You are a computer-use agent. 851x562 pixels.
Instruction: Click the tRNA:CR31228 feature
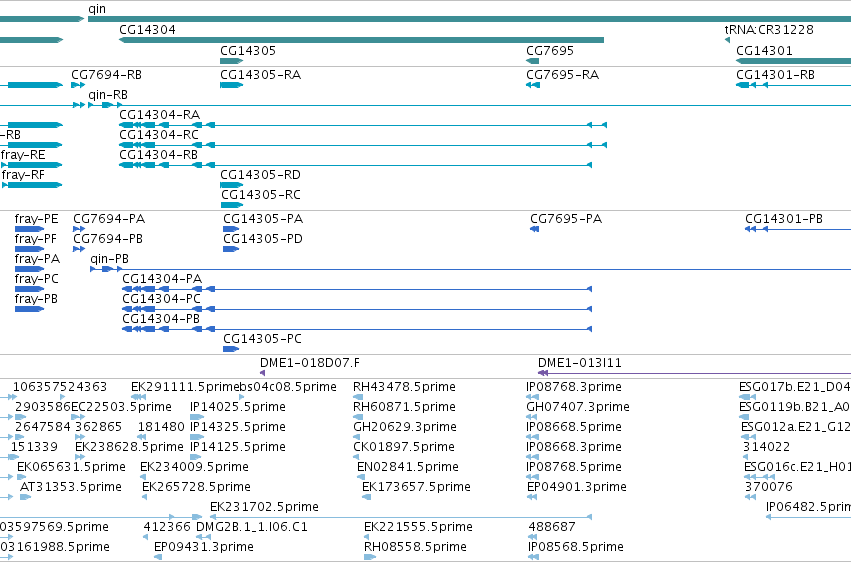(727, 40)
